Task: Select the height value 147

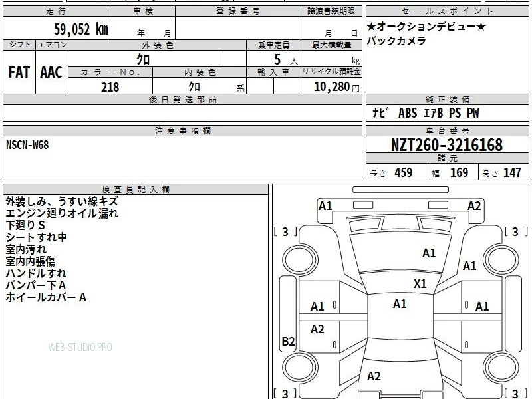Action: [x=512, y=172]
